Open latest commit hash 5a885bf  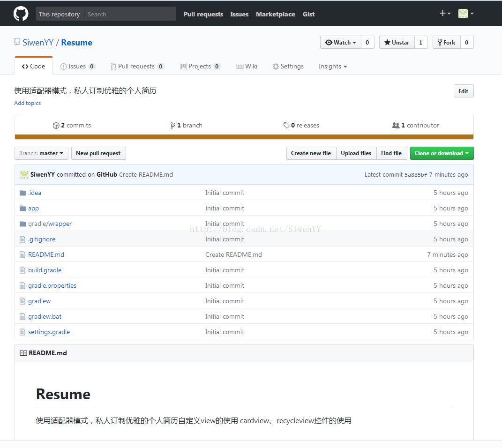(x=416, y=175)
